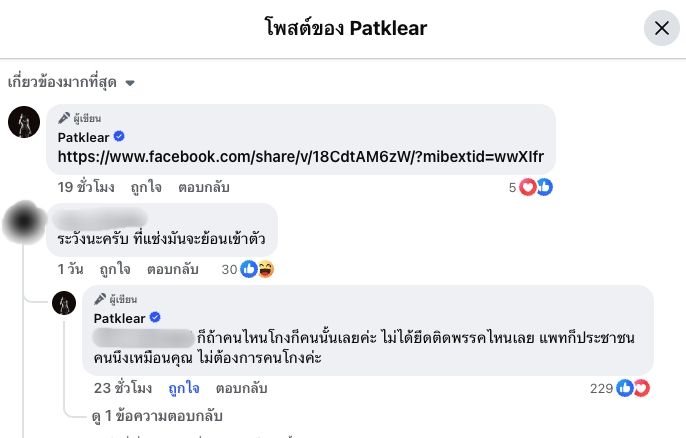
Task: Close the Patklear post dialog
Action: click(661, 28)
